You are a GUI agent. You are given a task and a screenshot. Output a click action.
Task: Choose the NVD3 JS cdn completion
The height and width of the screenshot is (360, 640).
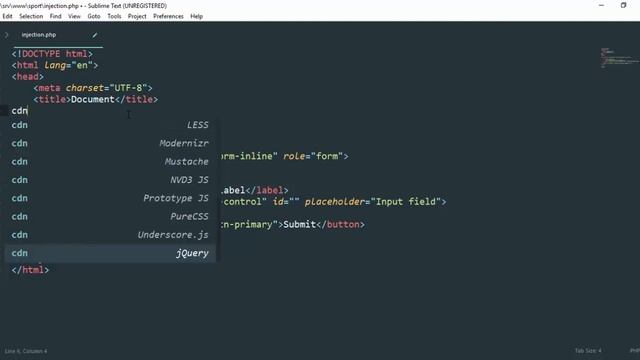[110, 180]
